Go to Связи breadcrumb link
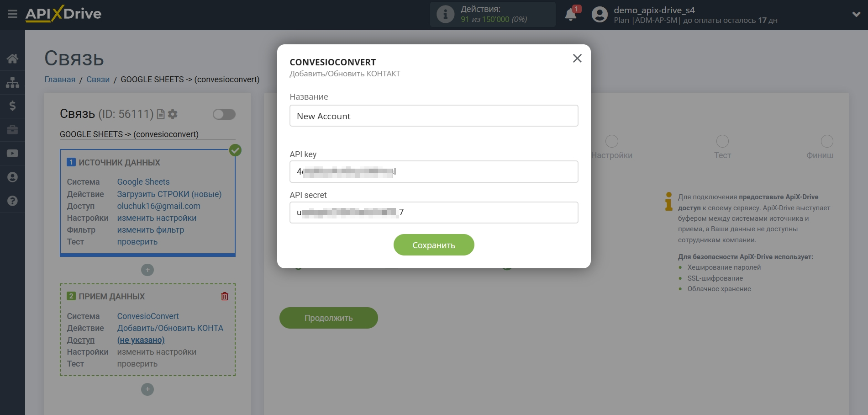 coord(98,80)
